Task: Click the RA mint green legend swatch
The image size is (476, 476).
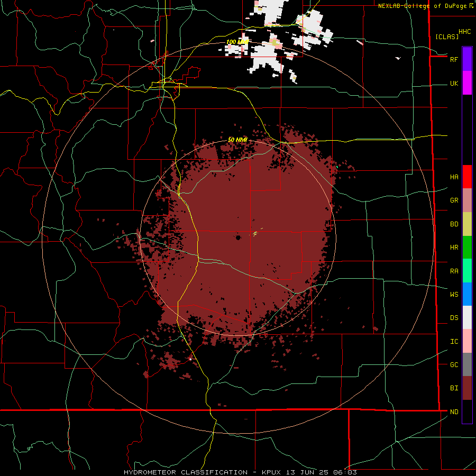Action: [467, 271]
